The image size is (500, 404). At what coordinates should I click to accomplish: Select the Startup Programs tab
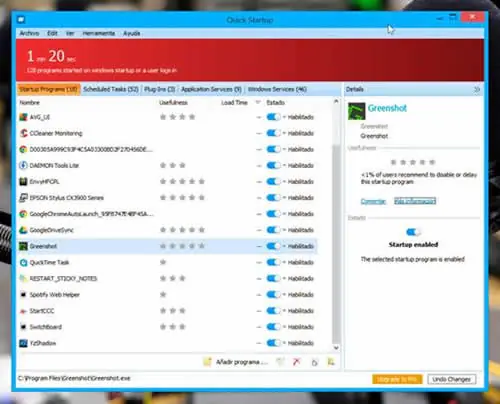pos(49,89)
